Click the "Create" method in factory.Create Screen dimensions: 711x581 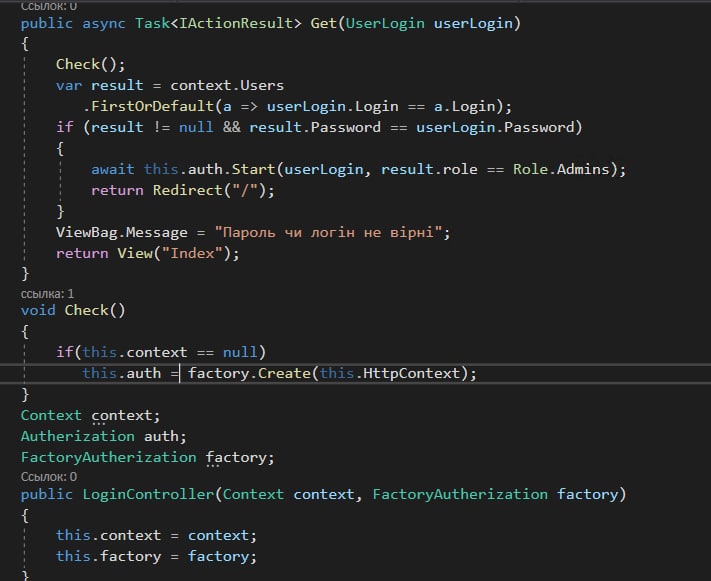coord(284,373)
